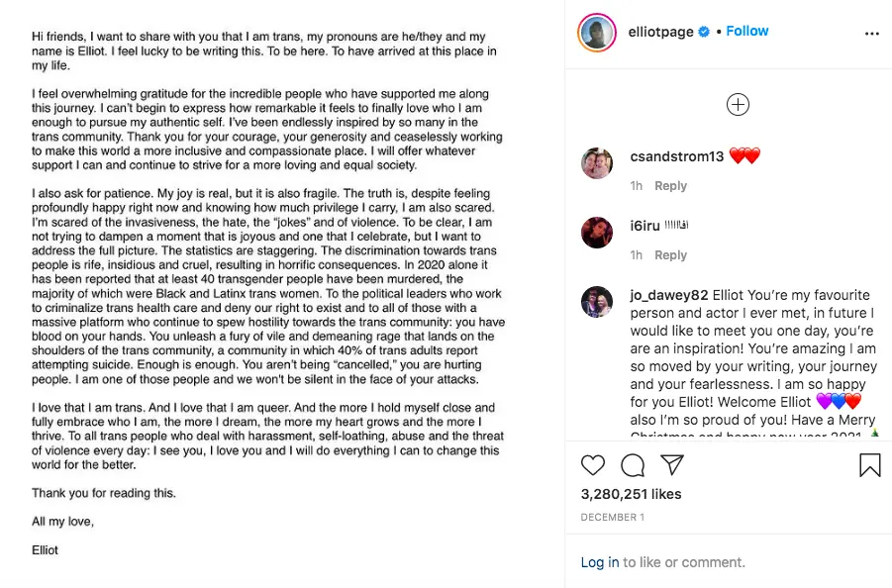This screenshot has width=892, height=588.
Task: Expand replies under csandstrom13's comment
Action: (670, 185)
